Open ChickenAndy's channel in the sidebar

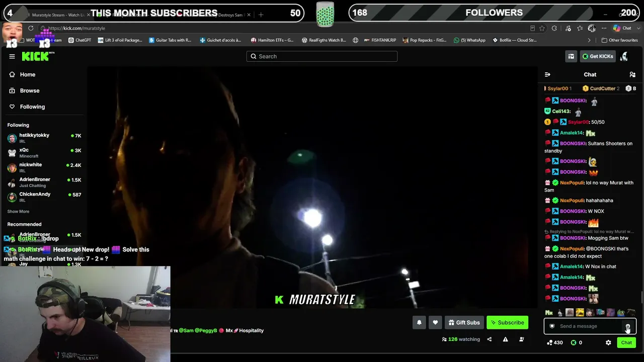click(44, 197)
